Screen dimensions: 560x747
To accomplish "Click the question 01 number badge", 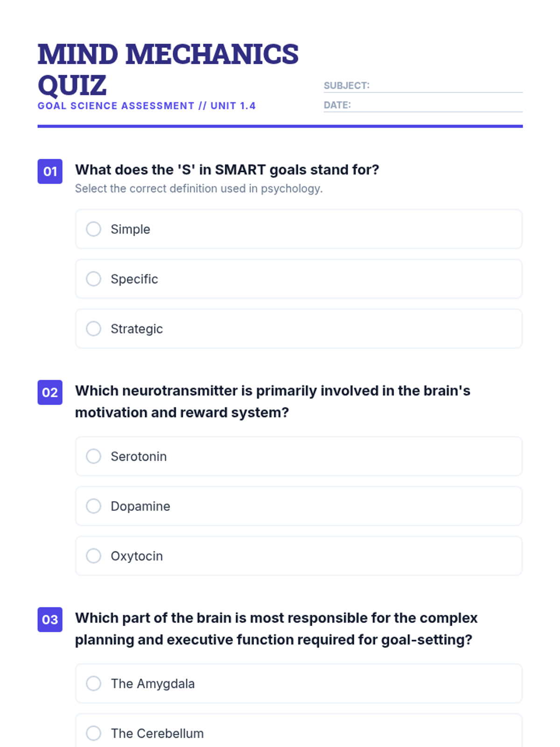I will tap(50, 171).
